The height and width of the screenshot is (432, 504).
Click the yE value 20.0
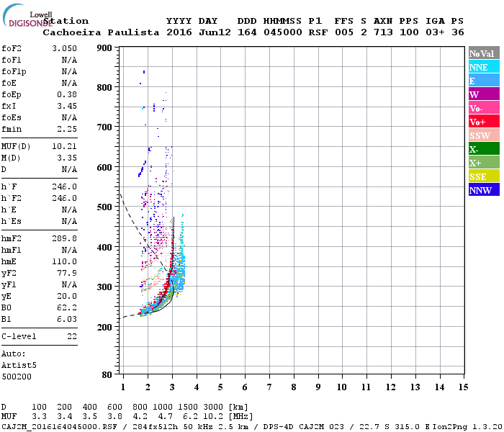(67, 296)
